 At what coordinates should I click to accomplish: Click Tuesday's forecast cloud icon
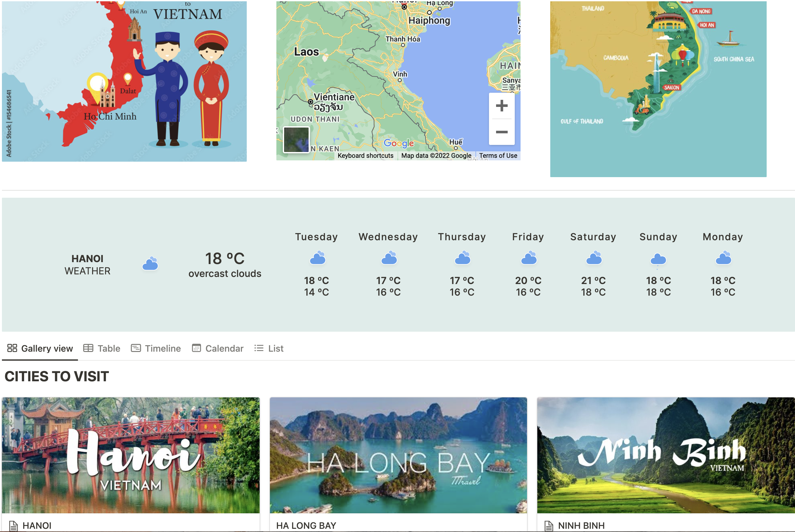coord(318,259)
